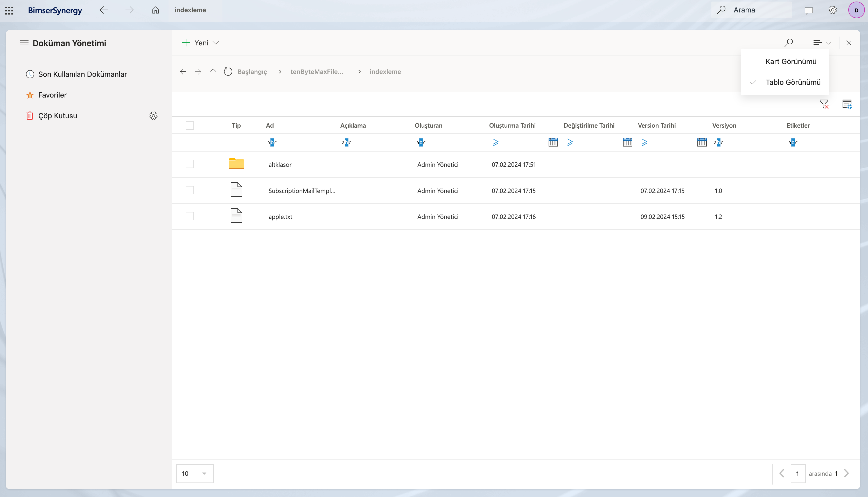Click the apple.txt file name
This screenshot has width=868, height=497.
click(x=280, y=217)
